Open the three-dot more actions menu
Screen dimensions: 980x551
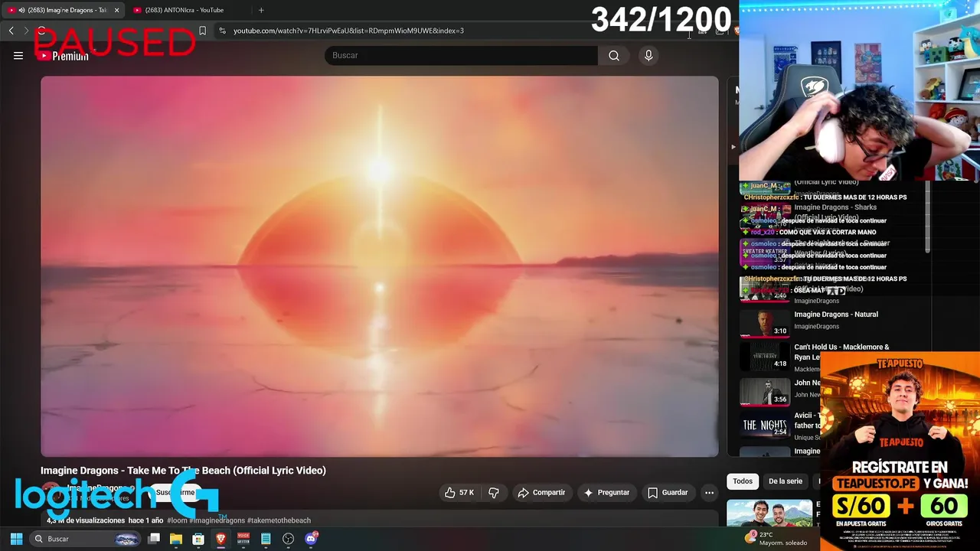(710, 493)
